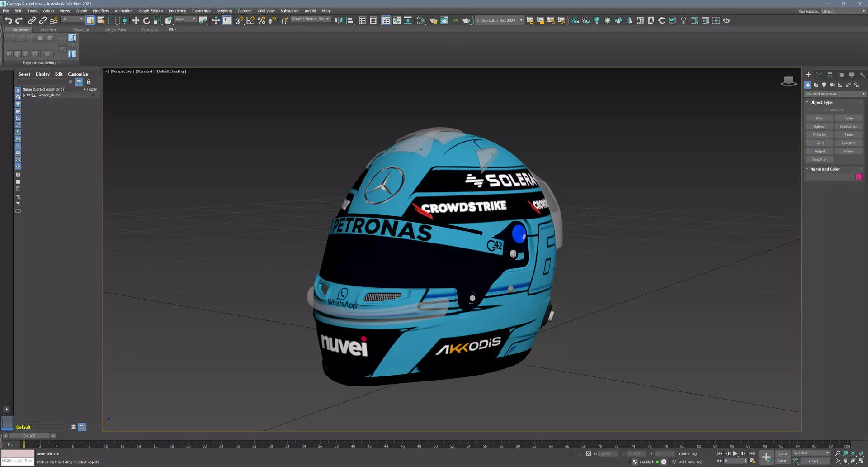Open the selection filter All dropdown
Viewport: 868px width, 467px height.
click(x=72, y=19)
